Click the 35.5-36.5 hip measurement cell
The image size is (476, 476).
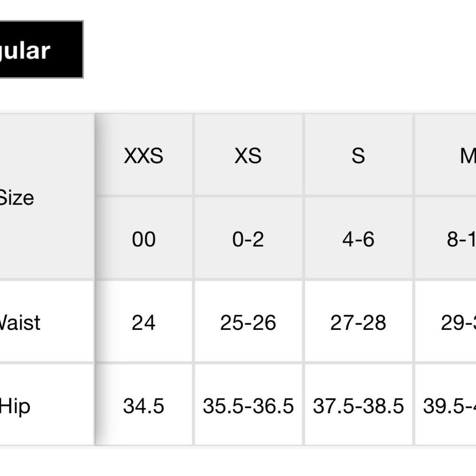click(x=248, y=407)
